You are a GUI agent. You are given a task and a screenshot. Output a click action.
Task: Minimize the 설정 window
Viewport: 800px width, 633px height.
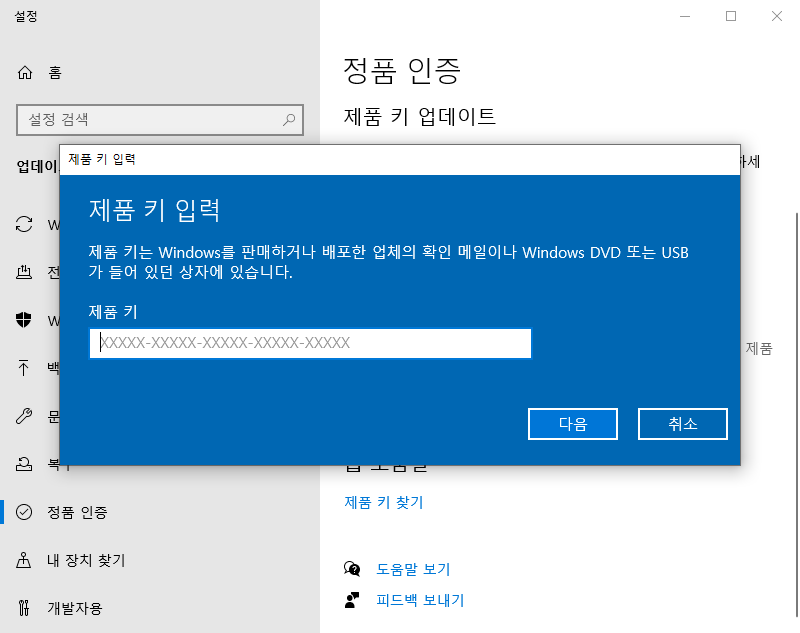point(685,16)
